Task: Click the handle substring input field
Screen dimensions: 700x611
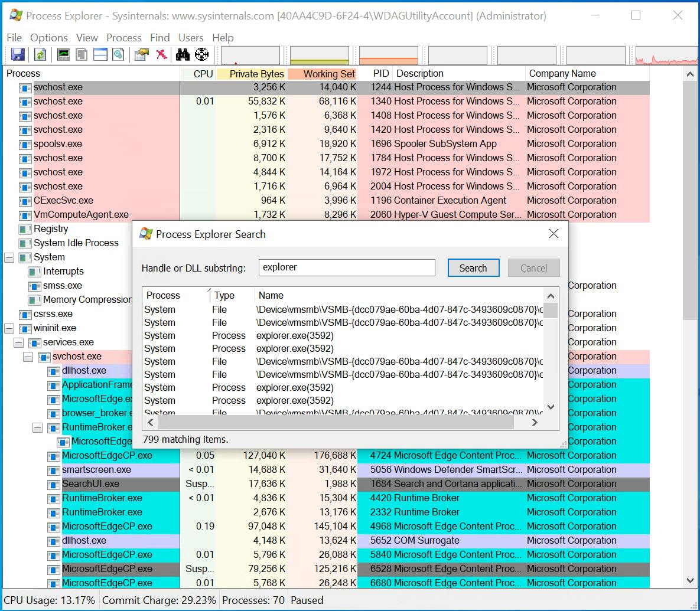Action: pos(347,267)
